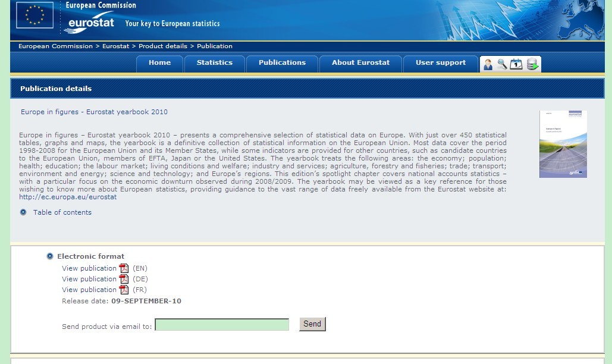The height and width of the screenshot is (364, 612).
Task: Focus the email address input field
Action: point(222,325)
